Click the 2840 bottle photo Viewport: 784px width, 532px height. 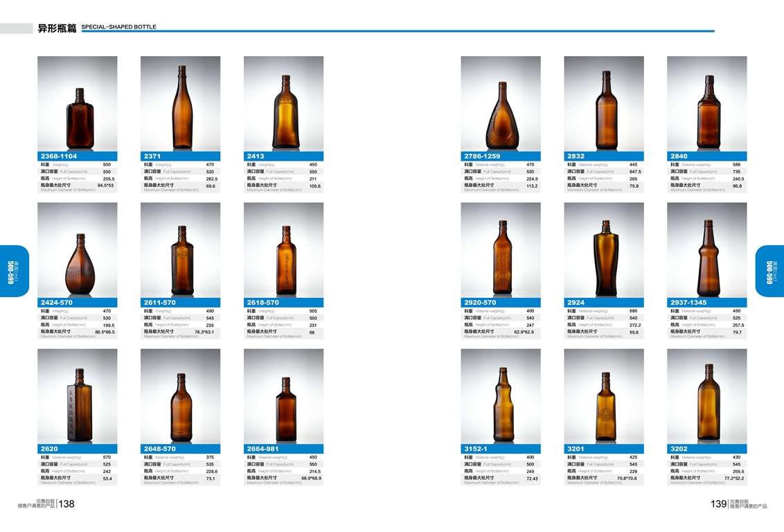707,103
